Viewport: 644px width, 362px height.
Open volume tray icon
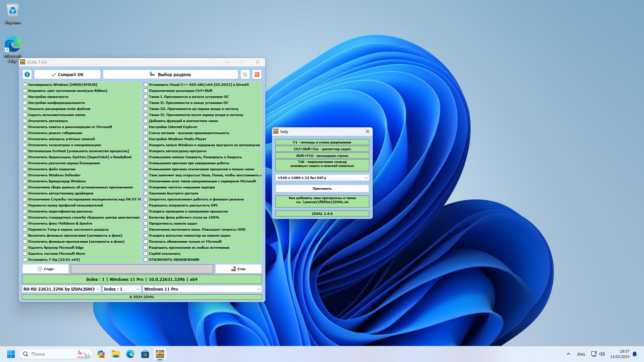pos(602,354)
